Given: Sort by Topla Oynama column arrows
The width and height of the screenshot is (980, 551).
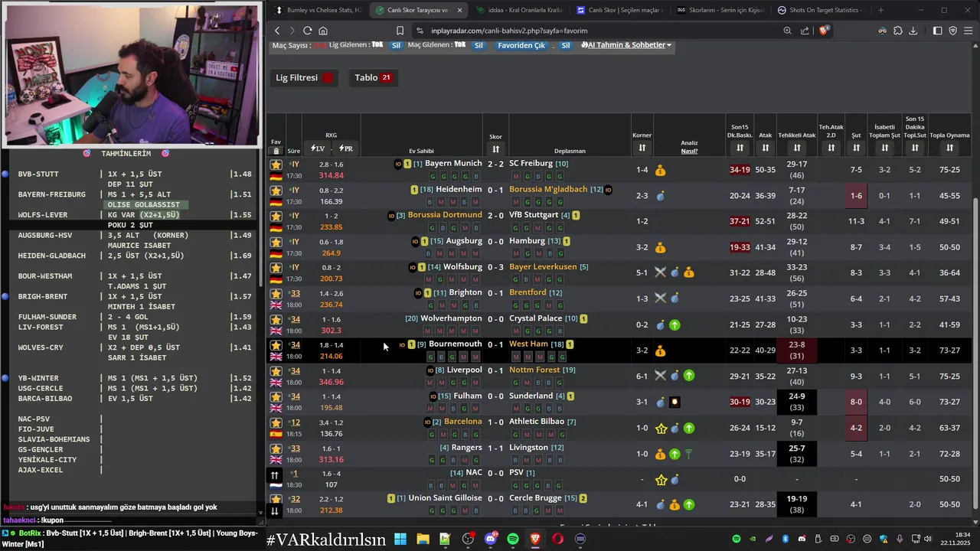Looking at the screenshot, I should pos(949,148).
